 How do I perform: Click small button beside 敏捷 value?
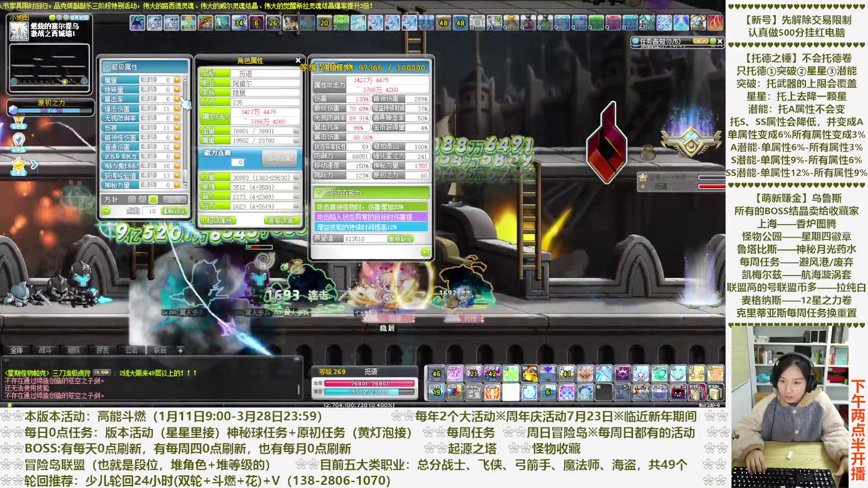[296, 187]
